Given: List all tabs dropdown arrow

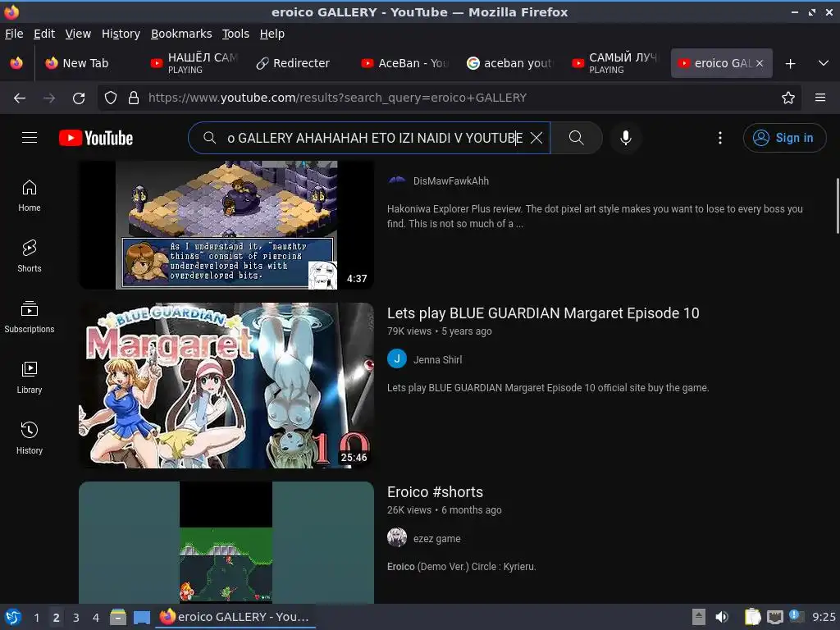Looking at the screenshot, I should (824, 63).
